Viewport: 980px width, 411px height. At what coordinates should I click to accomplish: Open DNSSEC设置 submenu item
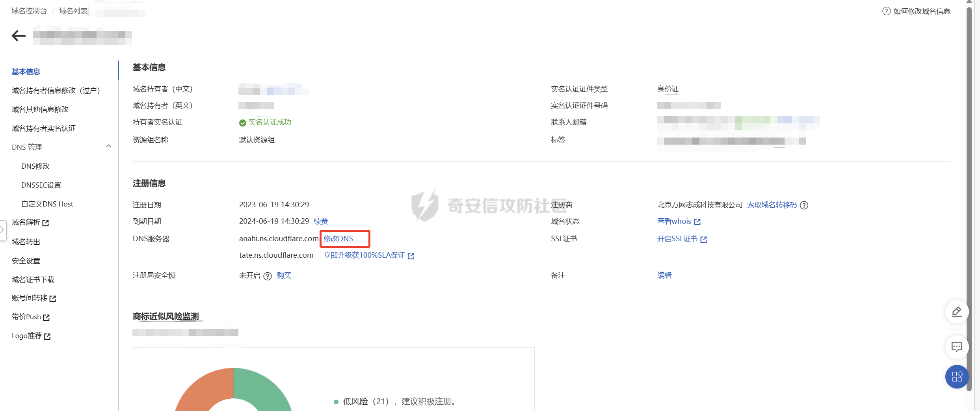[x=41, y=185]
